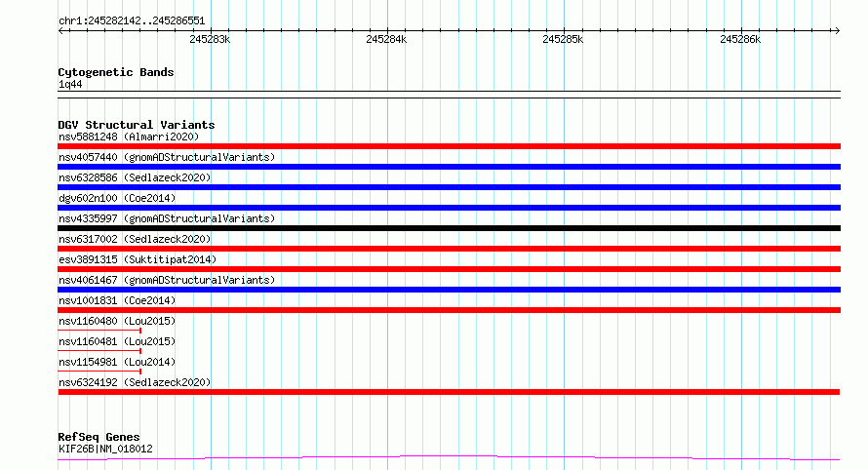The height and width of the screenshot is (470, 868).
Task: Open variant nsv1160481 (Lou2015) label
Action: (117, 341)
